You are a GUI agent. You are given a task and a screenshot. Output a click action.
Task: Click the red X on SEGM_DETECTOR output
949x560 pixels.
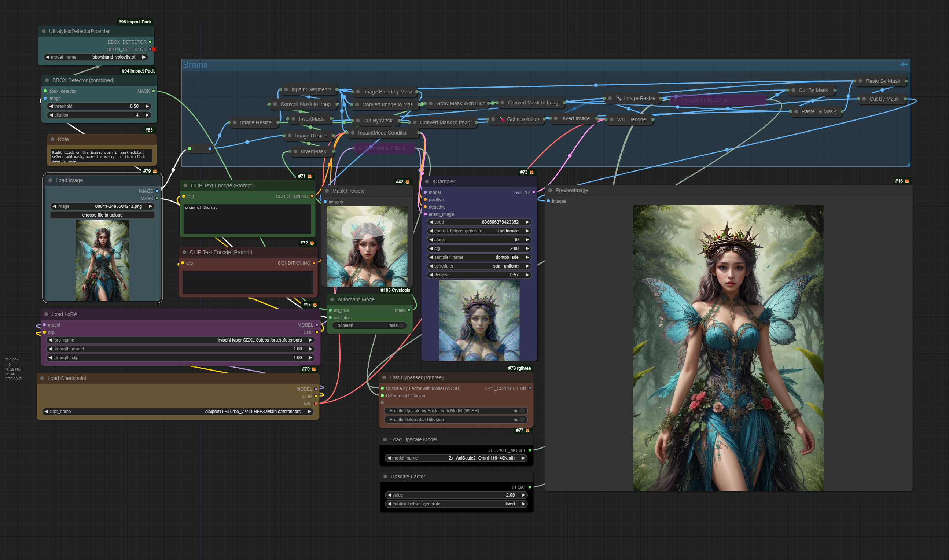(x=154, y=49)
